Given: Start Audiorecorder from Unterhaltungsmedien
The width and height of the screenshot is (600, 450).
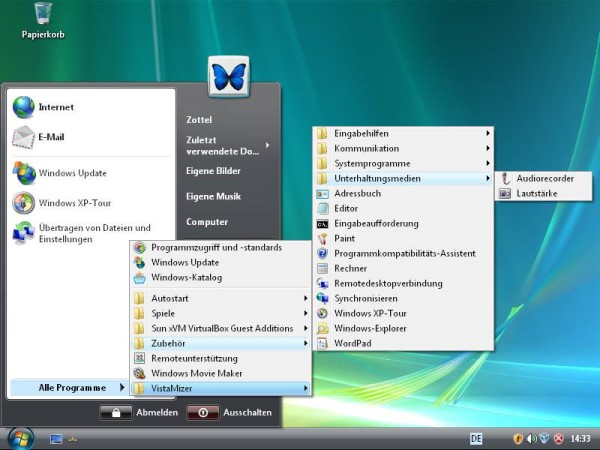Looking at the screenshot, I should coord(545,178).
